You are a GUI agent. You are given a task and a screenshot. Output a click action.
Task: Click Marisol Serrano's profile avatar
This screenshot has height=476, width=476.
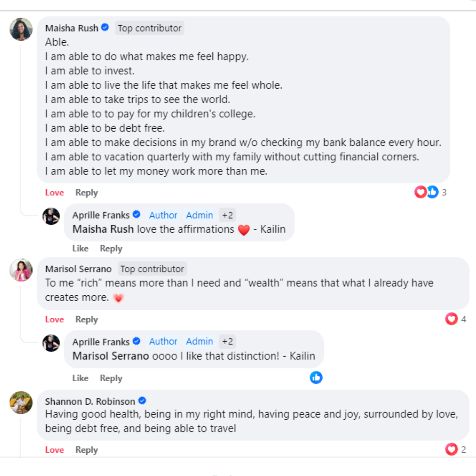(x=21, y=270)
